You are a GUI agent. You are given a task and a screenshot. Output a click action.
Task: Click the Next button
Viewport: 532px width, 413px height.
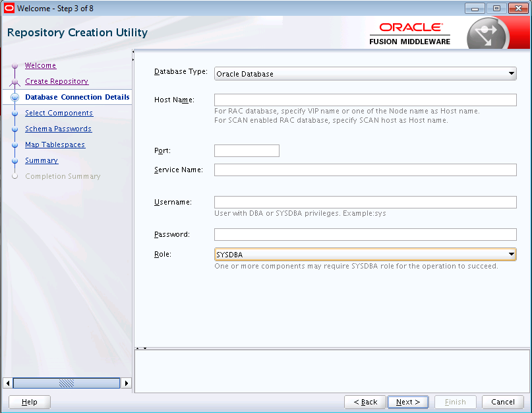tap(408, 402)
